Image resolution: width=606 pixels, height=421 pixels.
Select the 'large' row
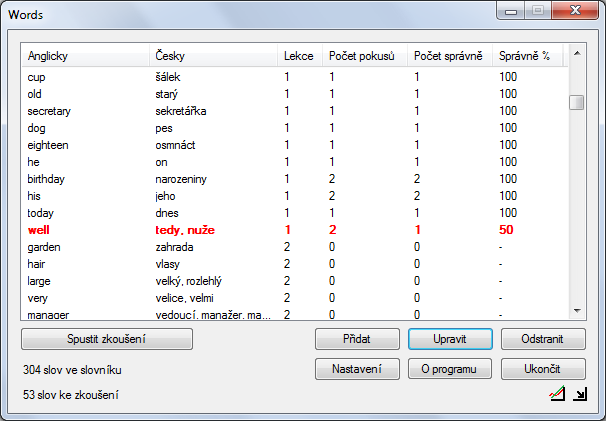pos(294,281)
